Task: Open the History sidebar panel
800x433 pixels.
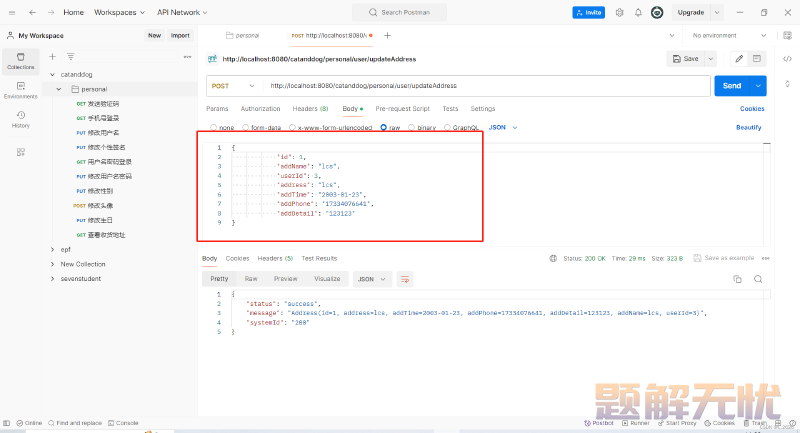Action: pyautogui.click(x=20, y=119)
